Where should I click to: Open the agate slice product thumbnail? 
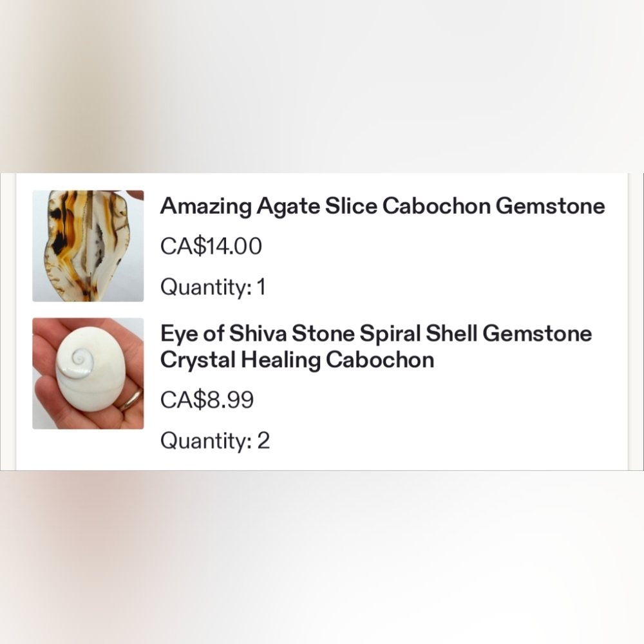[x=88, y=245]
